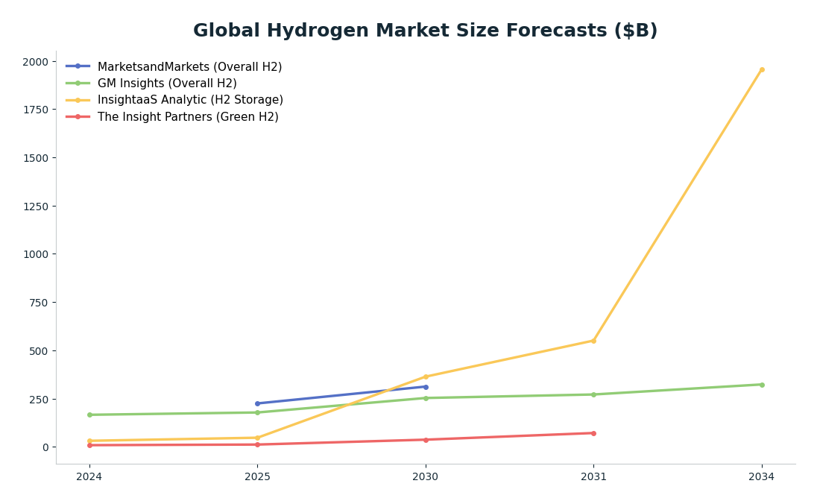Click the blue MarketsandMarkets legend marker

tap(78, 66)
